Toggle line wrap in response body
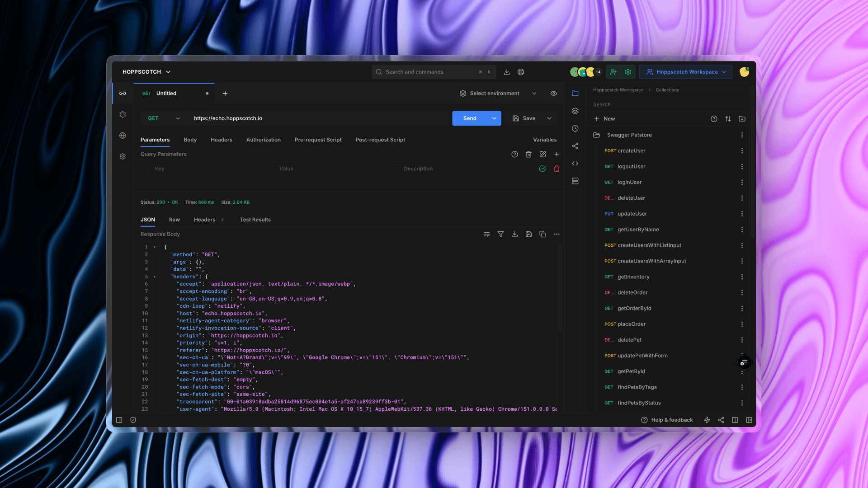 pyautogui.click(x=486, y=235)
